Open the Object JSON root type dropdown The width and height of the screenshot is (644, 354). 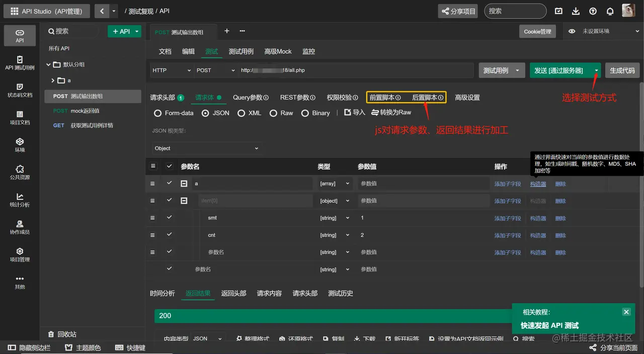pyautogui.click(x=206, y=149)
